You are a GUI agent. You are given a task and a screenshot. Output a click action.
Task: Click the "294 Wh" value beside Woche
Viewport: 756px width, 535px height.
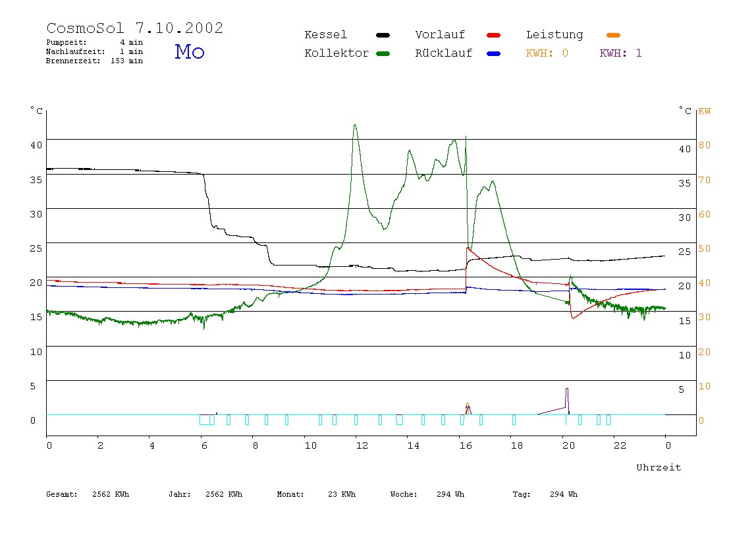click(451, 494)
